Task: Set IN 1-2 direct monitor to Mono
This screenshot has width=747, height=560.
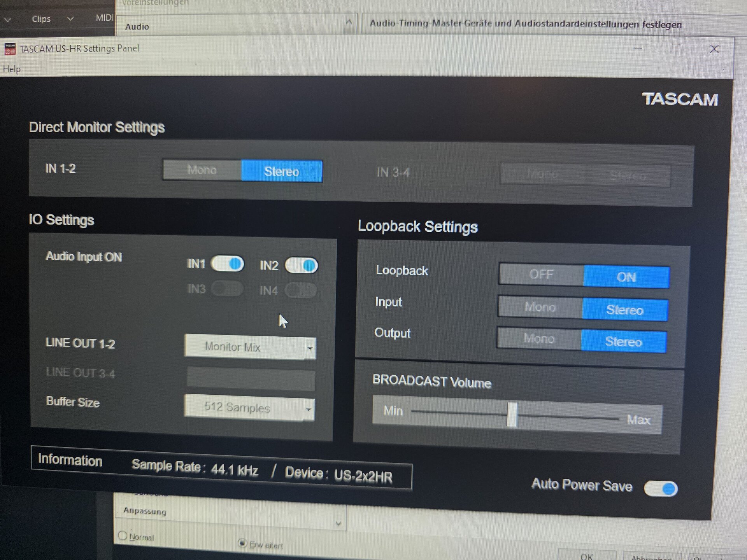Action: 202,170
